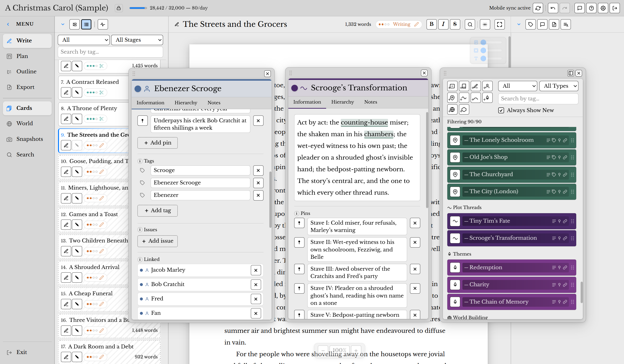Screen dimensions: 624x364
Task: Click the location pin icon for Old Joe's Shop
Action: pos(455,157)
